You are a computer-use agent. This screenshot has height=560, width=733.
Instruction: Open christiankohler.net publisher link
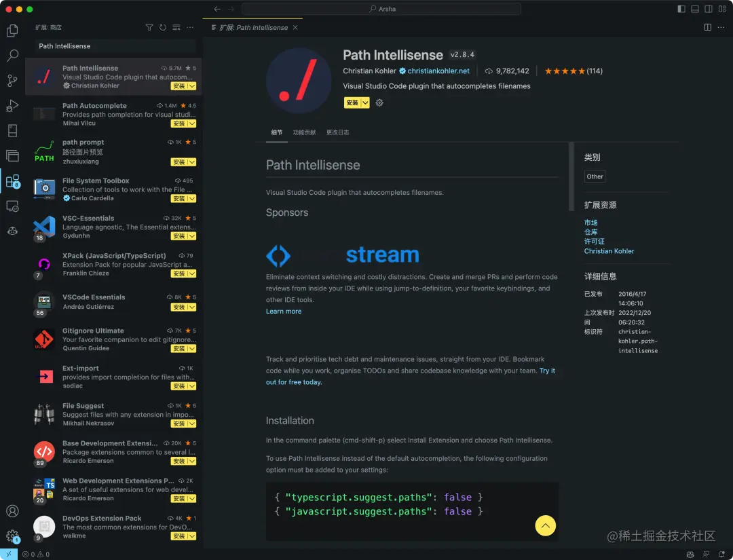[x=438, y=71]
